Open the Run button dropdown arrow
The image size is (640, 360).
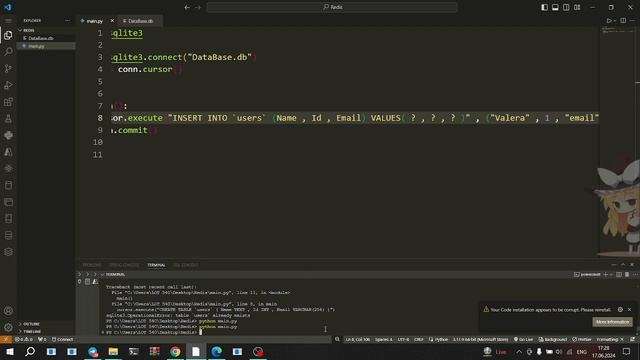[615, 20]
